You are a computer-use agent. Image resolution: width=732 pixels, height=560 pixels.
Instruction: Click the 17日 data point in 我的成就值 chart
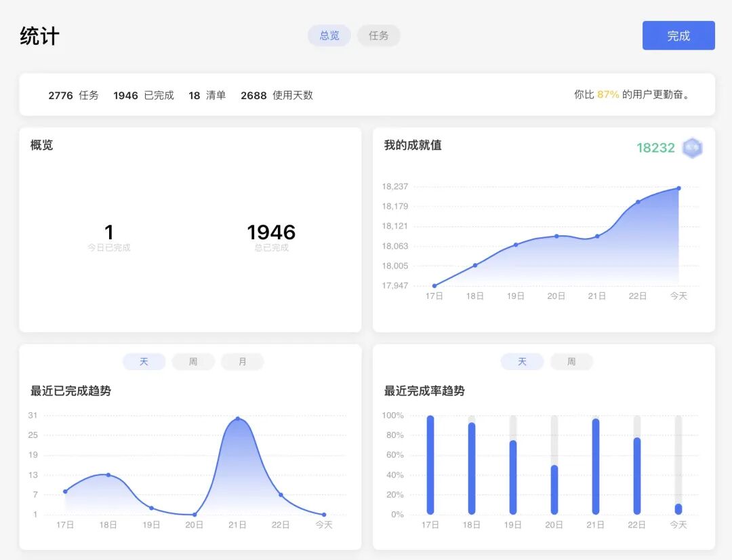point(434,286)
